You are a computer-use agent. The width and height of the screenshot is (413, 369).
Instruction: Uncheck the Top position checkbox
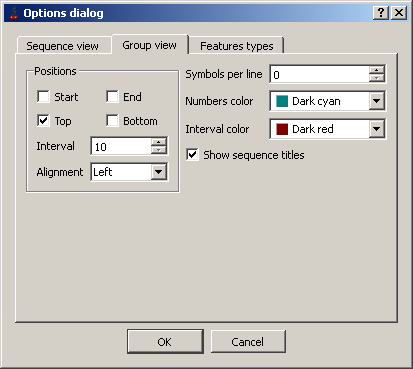coord(43,121)
